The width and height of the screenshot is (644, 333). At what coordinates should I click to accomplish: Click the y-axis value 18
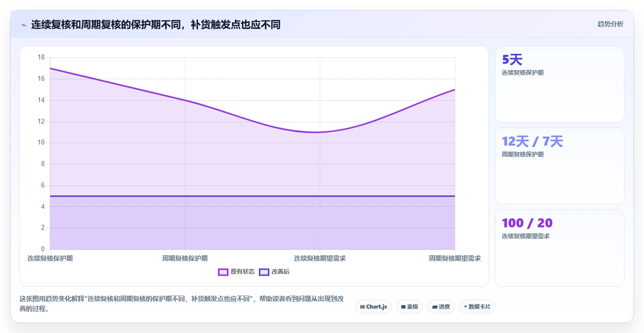pyautogui.click(x=41, y=57)
